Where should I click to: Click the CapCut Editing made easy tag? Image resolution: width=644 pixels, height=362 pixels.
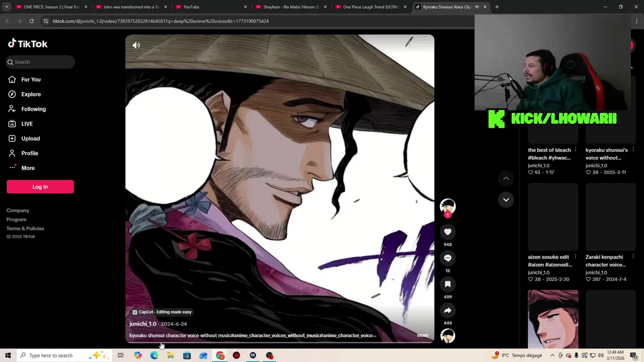pos(162,312)
